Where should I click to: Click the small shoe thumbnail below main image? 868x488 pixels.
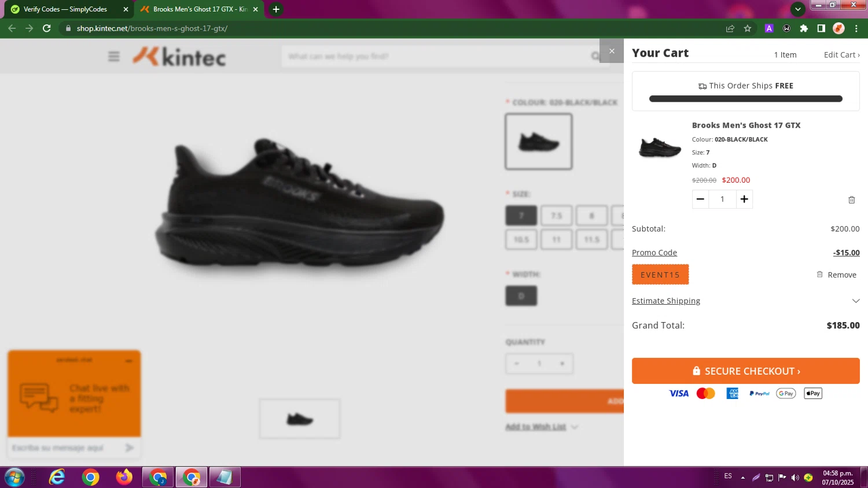coord(300,419)
